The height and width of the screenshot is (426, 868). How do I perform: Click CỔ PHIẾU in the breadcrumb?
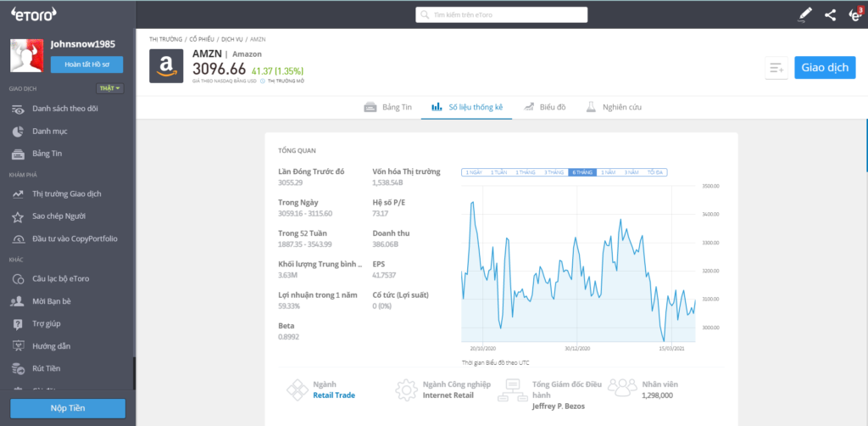pos(202,40)
